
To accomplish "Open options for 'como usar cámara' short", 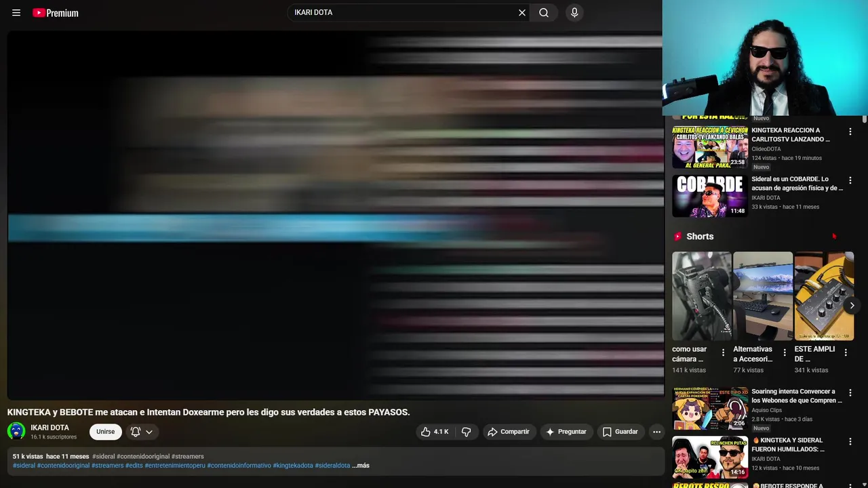I will [723, 352].
